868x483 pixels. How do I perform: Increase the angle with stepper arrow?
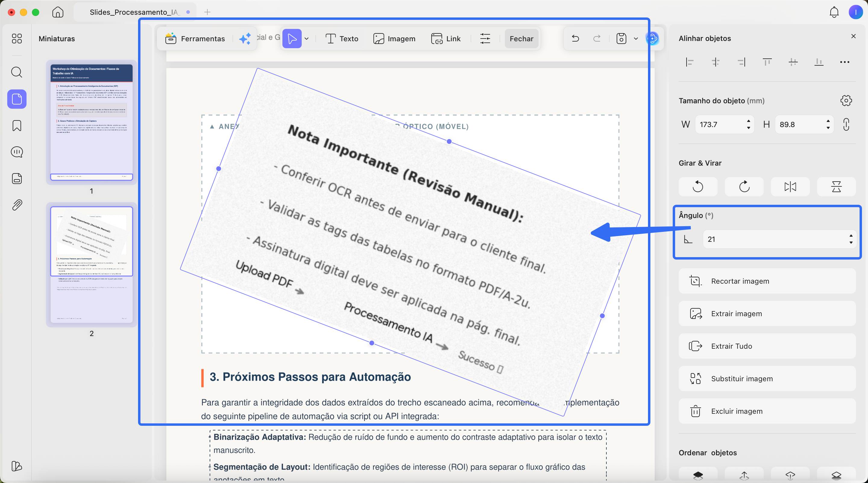pos(851,236)
